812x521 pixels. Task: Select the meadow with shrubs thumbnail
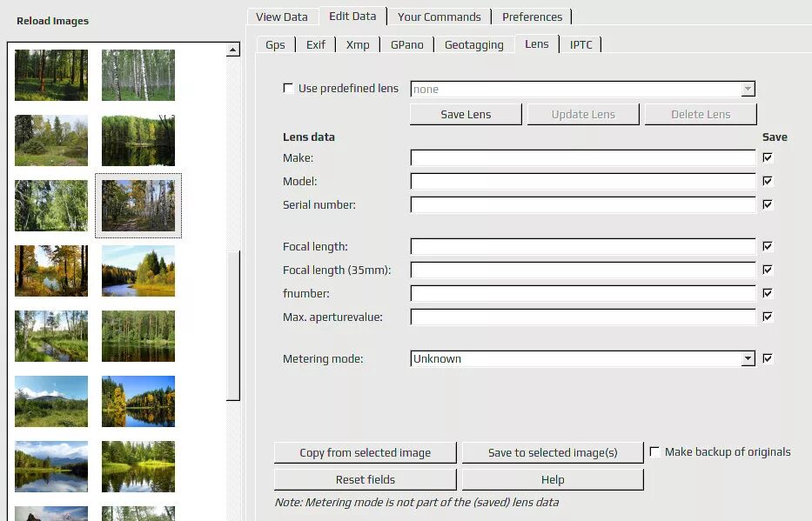51,140
